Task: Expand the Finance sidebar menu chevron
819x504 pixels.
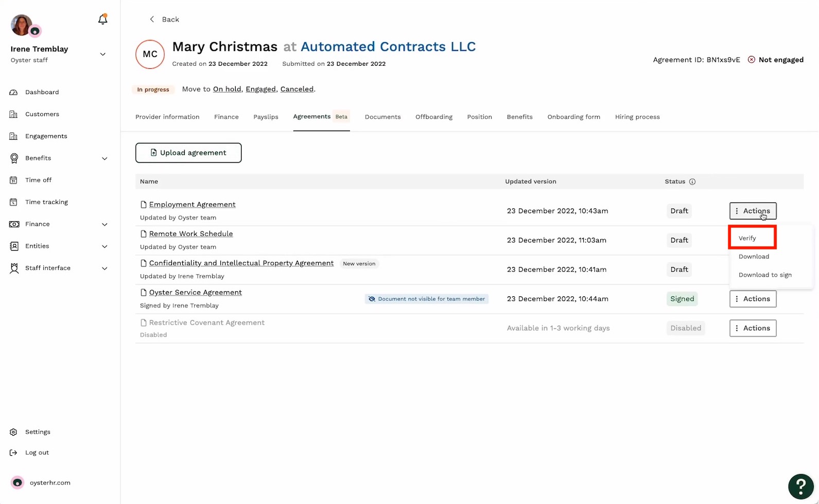Action: (x=104, y=224)
